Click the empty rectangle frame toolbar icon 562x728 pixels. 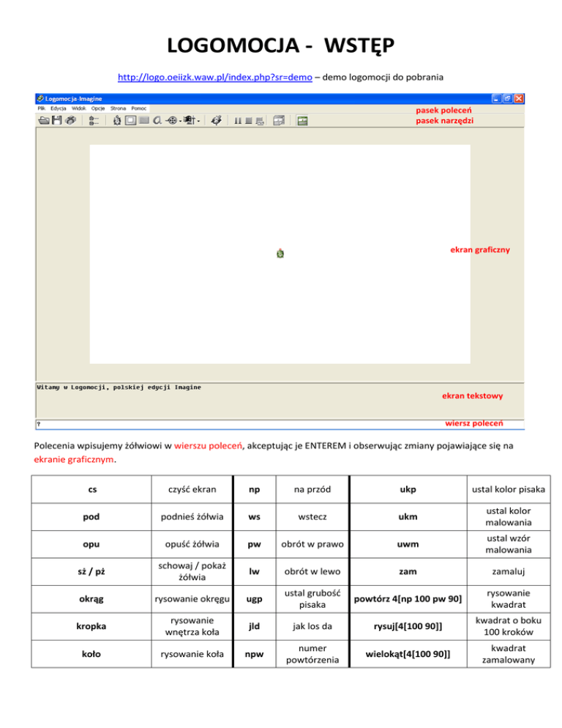tap(130, 120)
